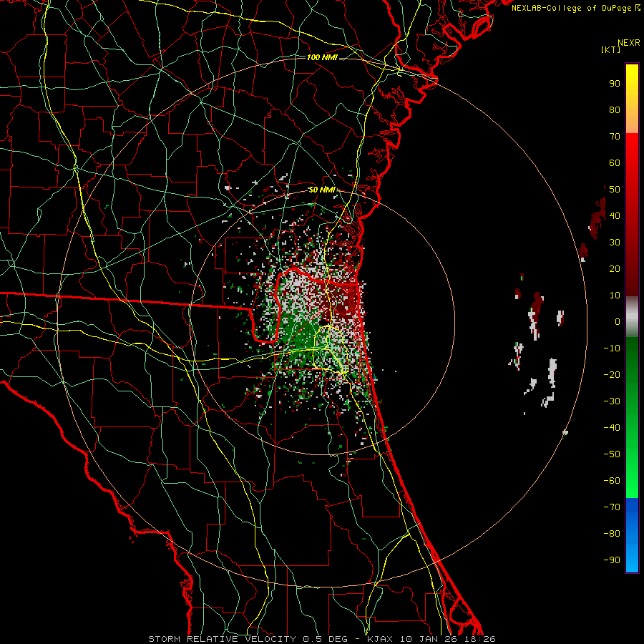
Task: Click the 70 value on velocity scale
Action: click(615, 137)
